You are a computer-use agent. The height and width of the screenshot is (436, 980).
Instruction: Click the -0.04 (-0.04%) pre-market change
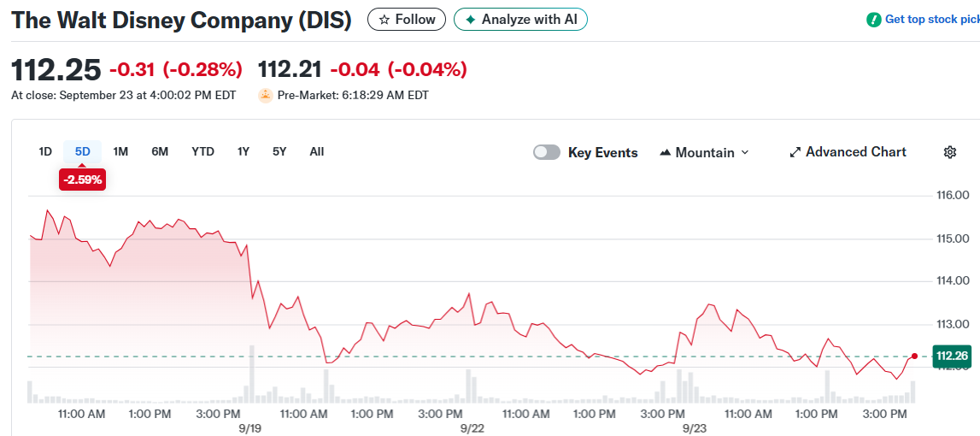click(x=398, y=69)
